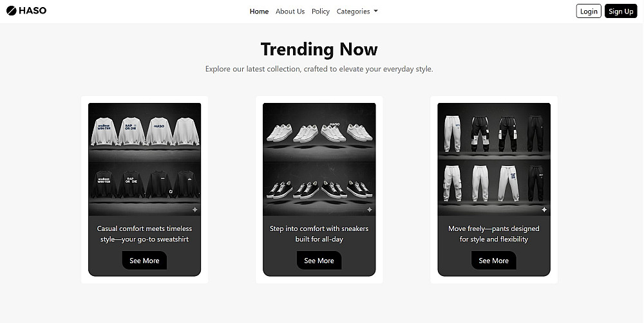Click the sparkle icon on pants image
This screenshot has width=644, height=323.
544,210
